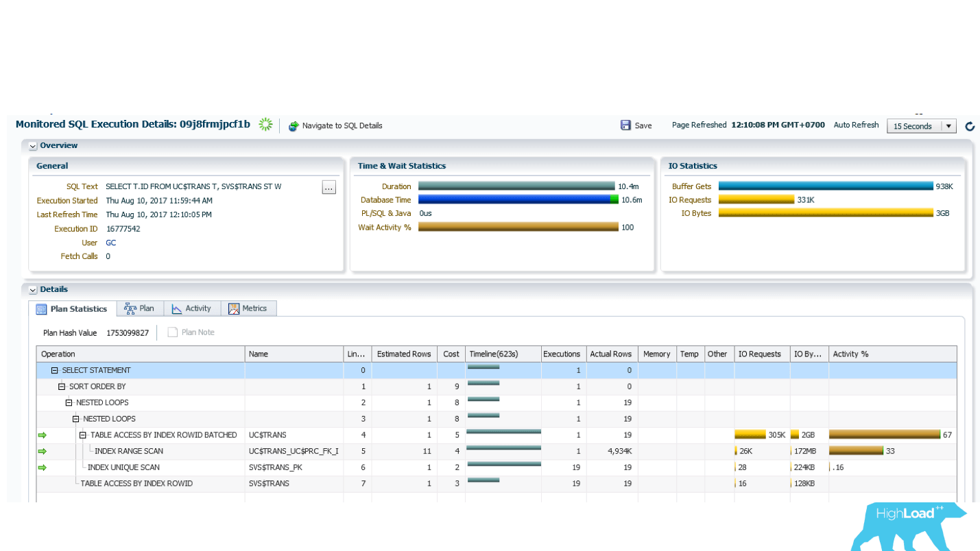Screen dimensions: 980x551
Task: Collapse the Overview section
Action: click(x=33, y=146)
